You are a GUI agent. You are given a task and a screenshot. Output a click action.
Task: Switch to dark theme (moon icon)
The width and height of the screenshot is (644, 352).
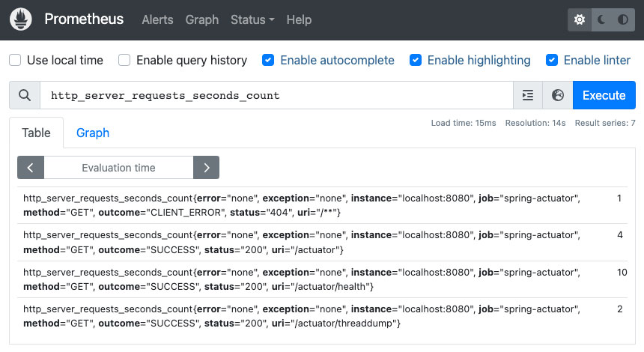pyautogui.click(x=601, y=20)
